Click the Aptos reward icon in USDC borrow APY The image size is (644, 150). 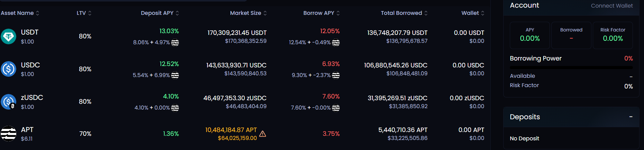336,75
